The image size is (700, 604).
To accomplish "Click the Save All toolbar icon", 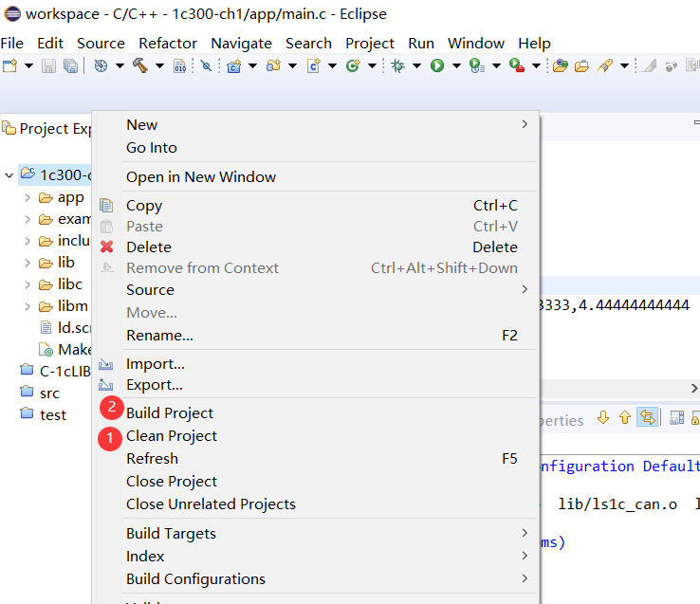I will pos(70,66).
